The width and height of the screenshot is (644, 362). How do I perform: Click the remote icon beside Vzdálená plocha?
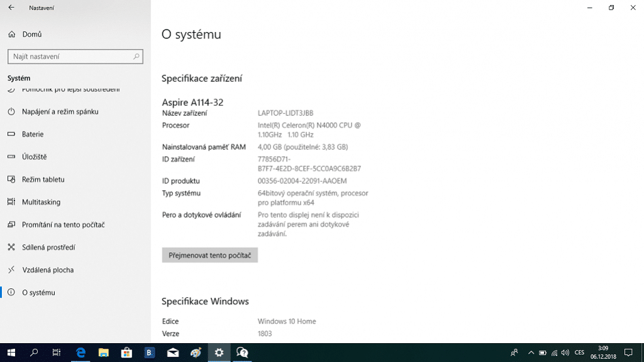tap(11, 270)
